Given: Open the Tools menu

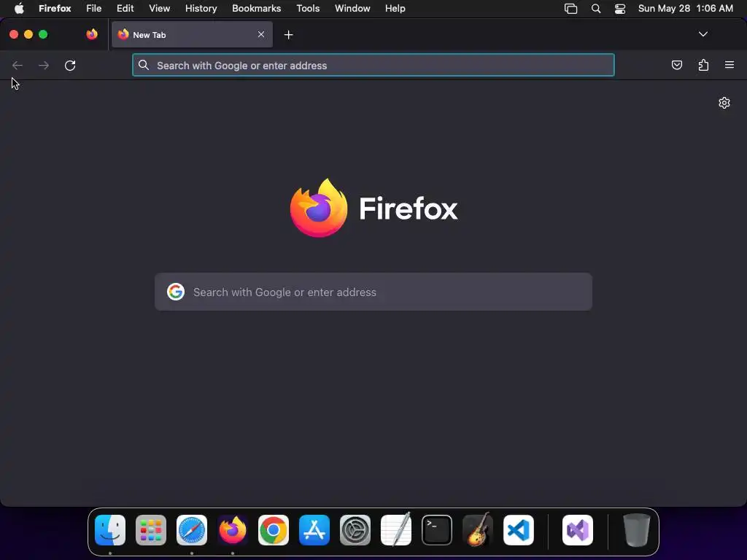Looking at the screenshot, I should tap(308, 8).
